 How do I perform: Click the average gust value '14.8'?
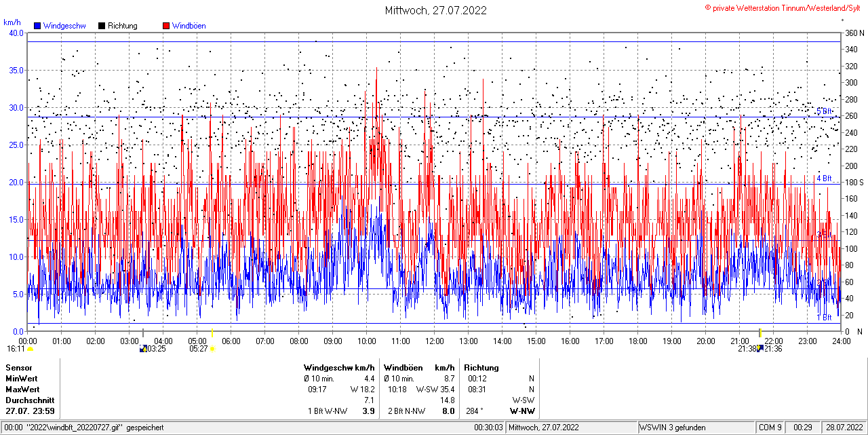pos(448,400)
